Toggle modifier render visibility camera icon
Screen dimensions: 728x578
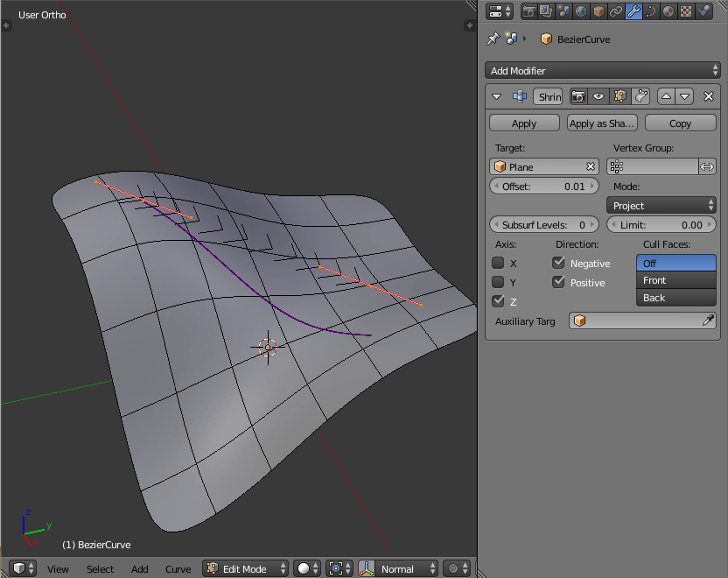(577, 96)
